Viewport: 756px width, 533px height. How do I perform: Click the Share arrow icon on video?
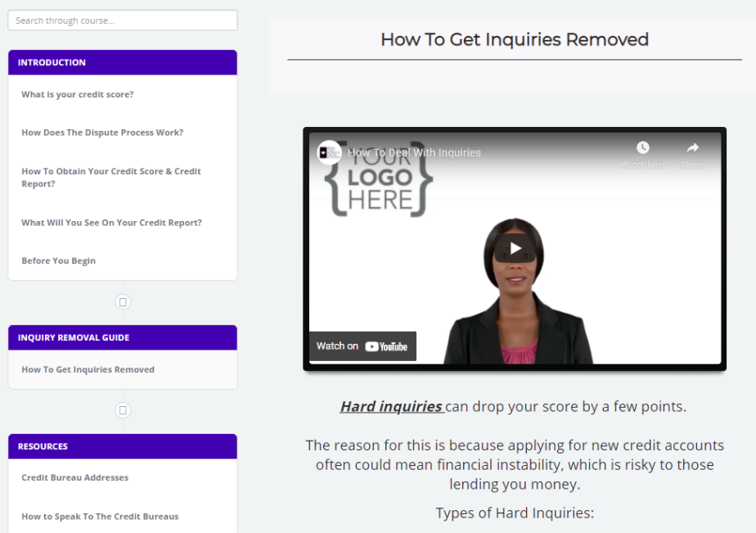(x=692, y=148)
